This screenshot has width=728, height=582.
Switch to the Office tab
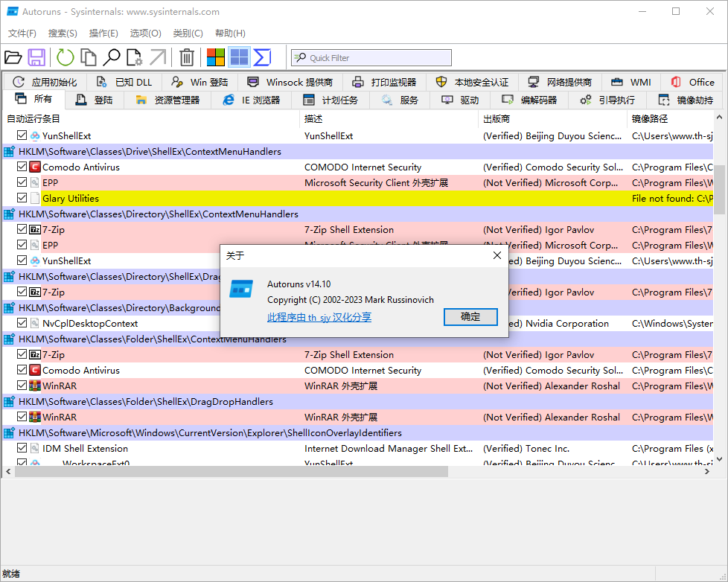(692, 82)
